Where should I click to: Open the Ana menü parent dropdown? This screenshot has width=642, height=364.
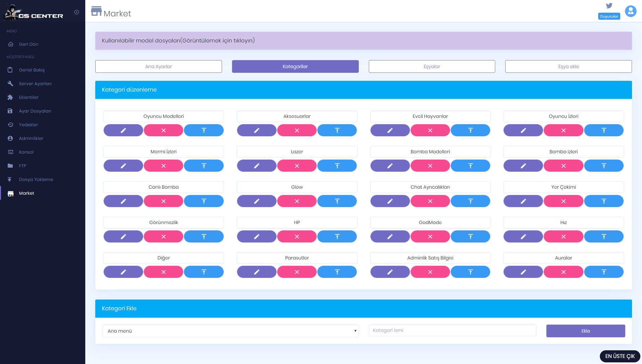point(230,331)
